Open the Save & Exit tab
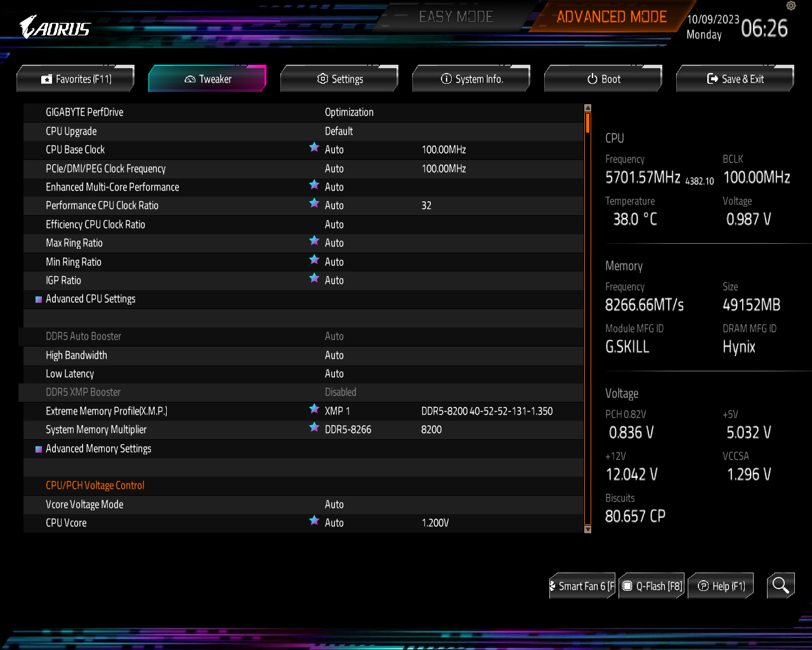The width and height of the screenshot is (812, 650). tap(735, 79)
